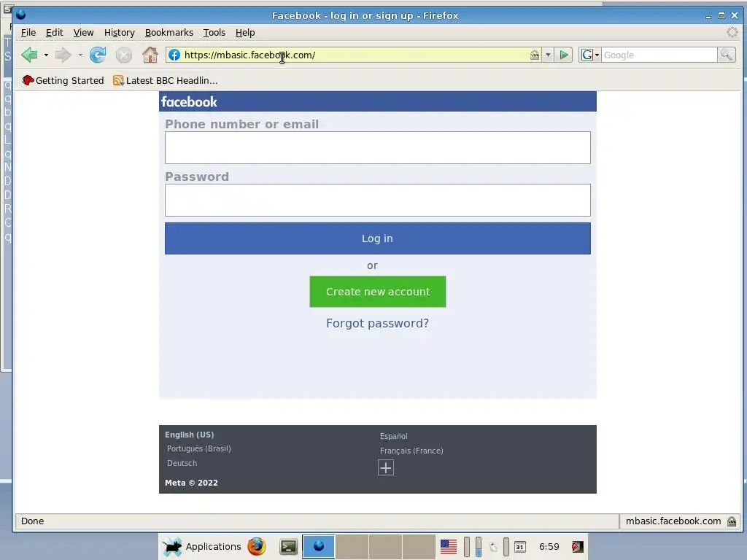The height and width of the screenshot is (560, 747).
Task: Open the Edit menu
Action: tap(54, 32)
